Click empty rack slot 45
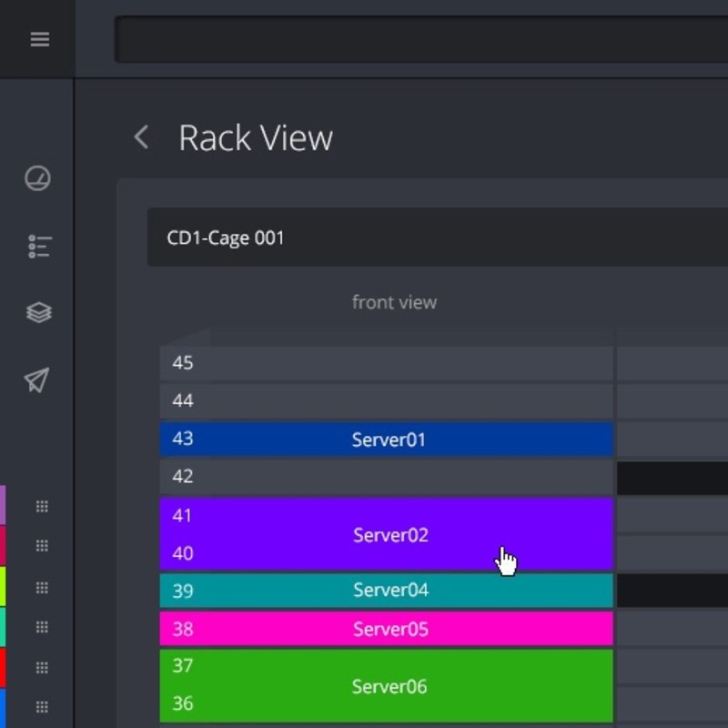The image size is (728, 728). click(x=386, y=363)
